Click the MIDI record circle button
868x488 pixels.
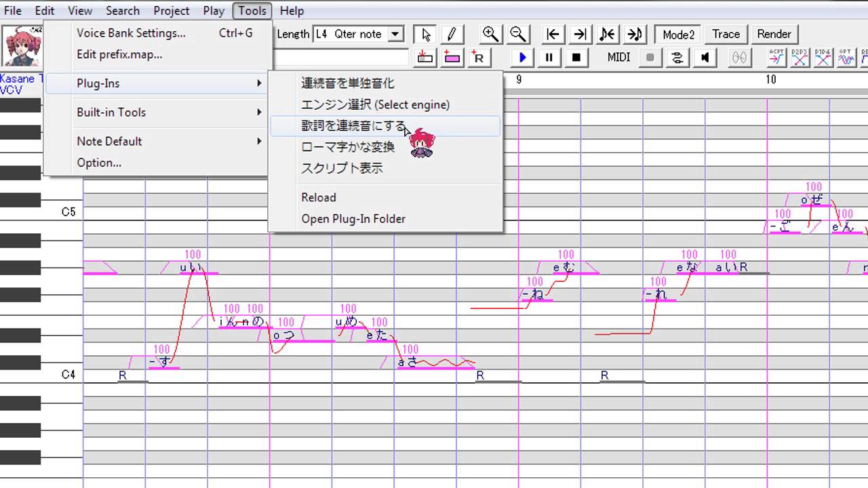click(x=650, y=57)
